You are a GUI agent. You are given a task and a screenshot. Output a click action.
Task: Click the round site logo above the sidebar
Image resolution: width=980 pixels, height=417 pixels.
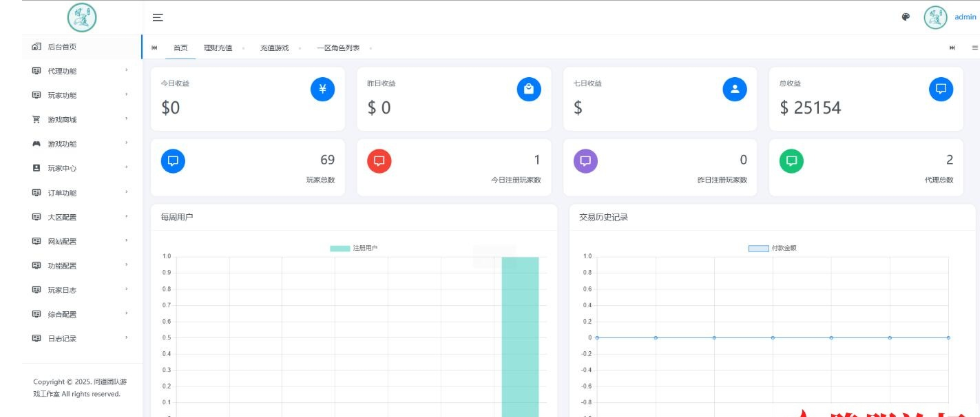[x=82, y=17]
